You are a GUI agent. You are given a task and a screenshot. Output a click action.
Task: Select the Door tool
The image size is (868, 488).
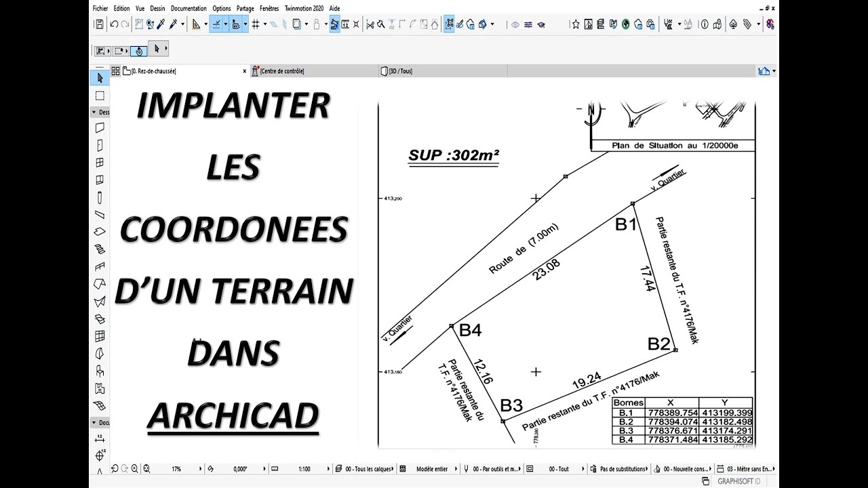point(100,145)
